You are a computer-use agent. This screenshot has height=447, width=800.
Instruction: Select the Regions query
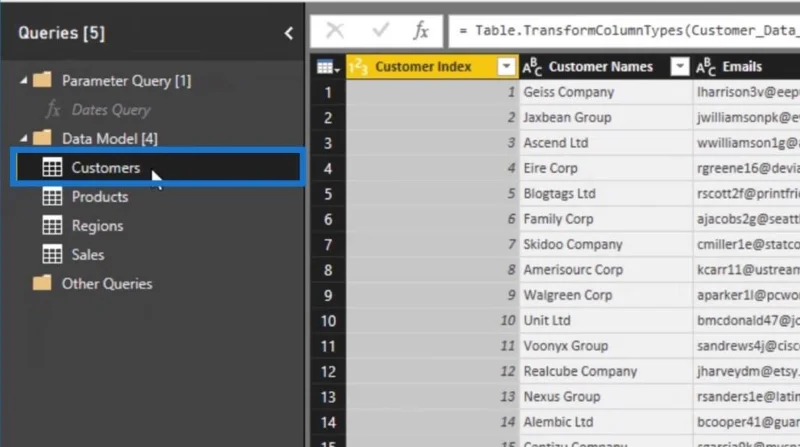97,226
